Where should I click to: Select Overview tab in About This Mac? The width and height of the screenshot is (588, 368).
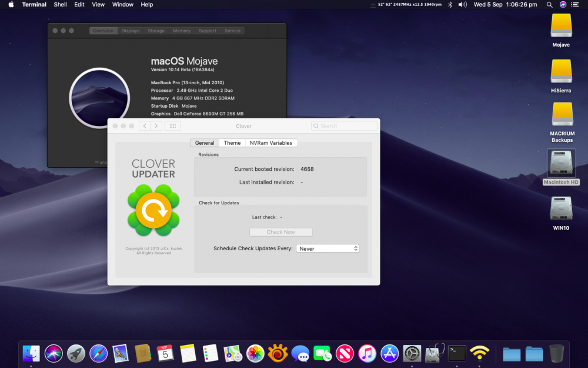[x=103, y=31]
